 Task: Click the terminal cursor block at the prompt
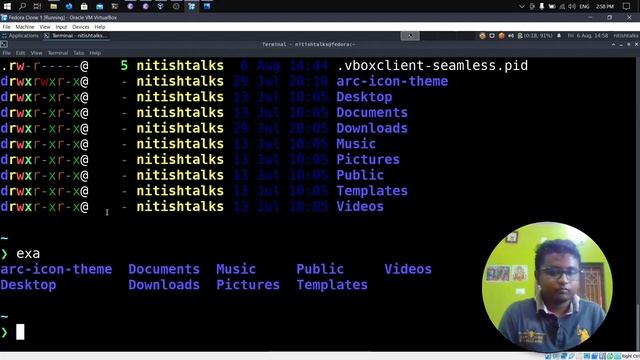[20, 332]
